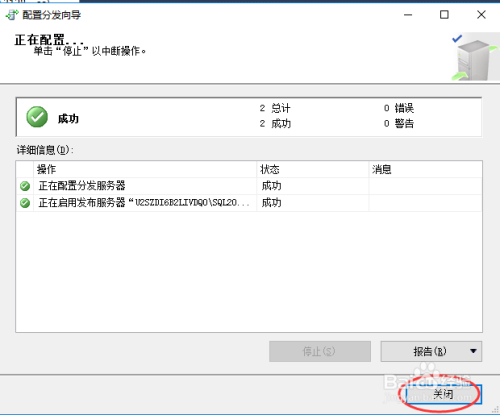This screenshot has width=500, height=415.
Task: Click the 消息 column header
Action: (x=425, y=169)
